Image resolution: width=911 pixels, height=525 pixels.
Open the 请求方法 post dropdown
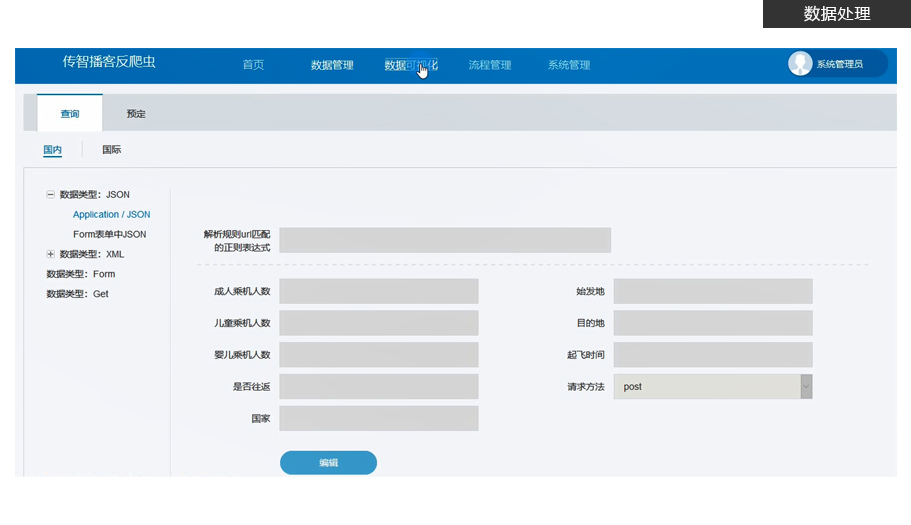tap(806, 387)
